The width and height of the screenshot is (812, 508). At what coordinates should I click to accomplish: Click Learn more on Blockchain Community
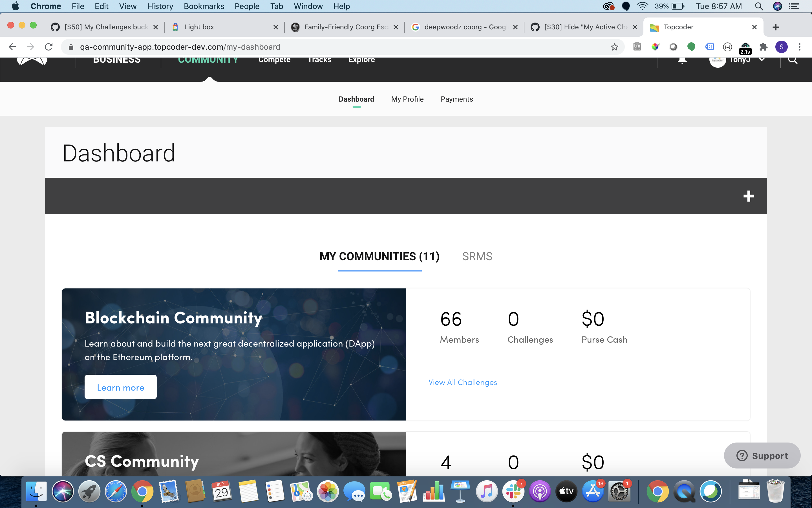(120, 387)
